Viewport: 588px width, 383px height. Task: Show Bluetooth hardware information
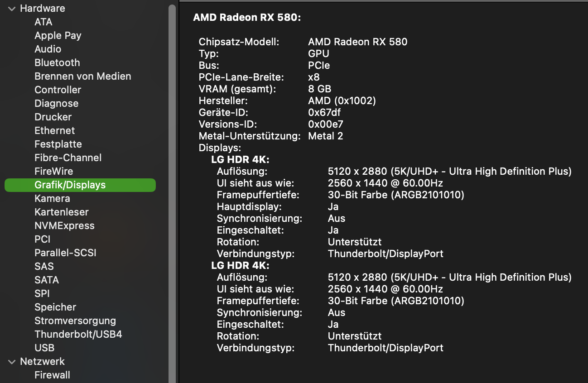[x=57, y=62]
